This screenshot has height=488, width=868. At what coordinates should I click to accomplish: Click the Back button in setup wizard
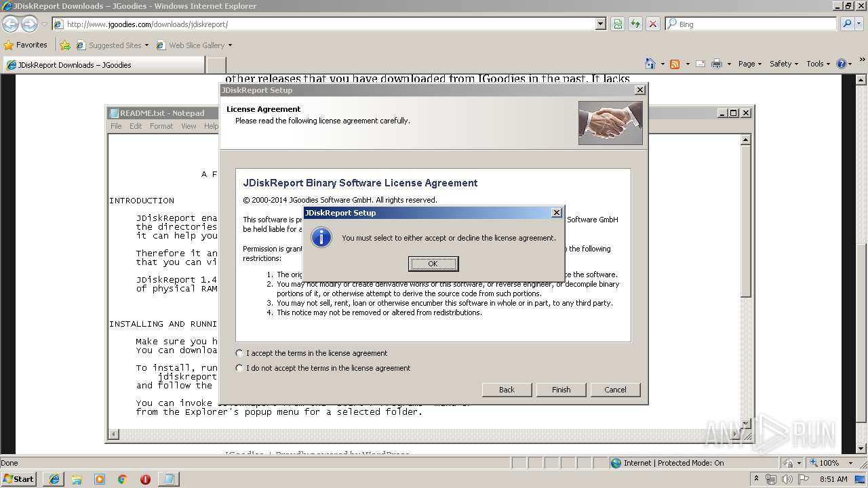pyautogui.click(x=507, y=390)
